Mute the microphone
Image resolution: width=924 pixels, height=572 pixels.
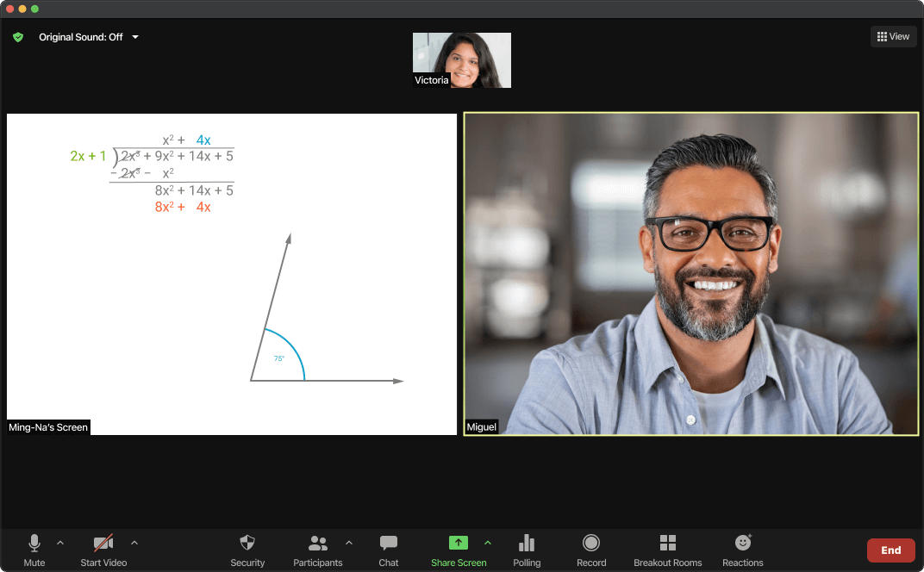coord(34,550)
